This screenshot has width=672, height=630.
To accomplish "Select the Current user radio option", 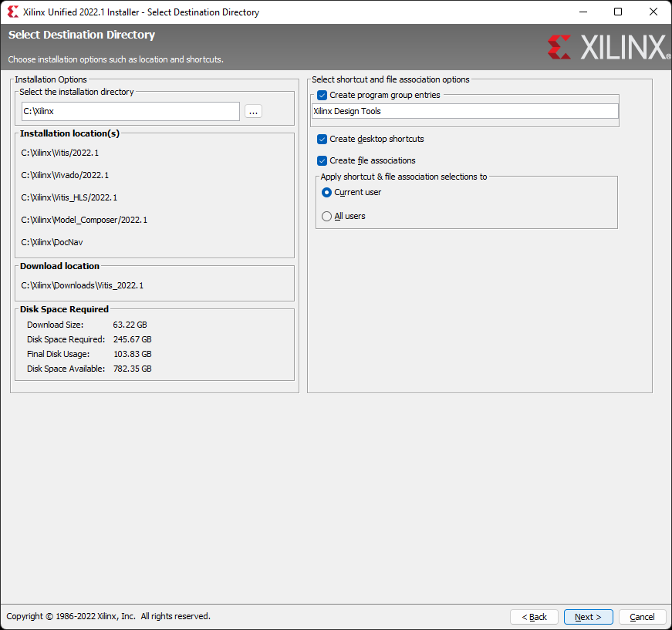I will (326, 192).
